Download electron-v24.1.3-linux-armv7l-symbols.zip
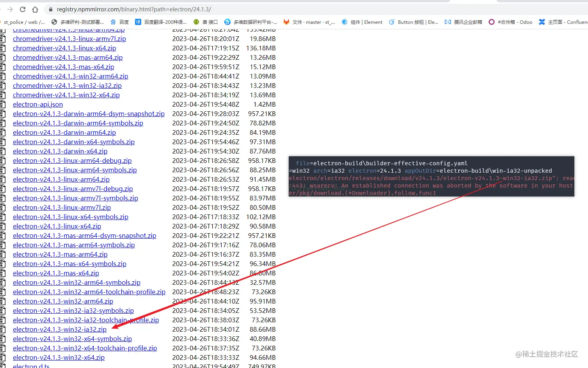 [75, 198]
